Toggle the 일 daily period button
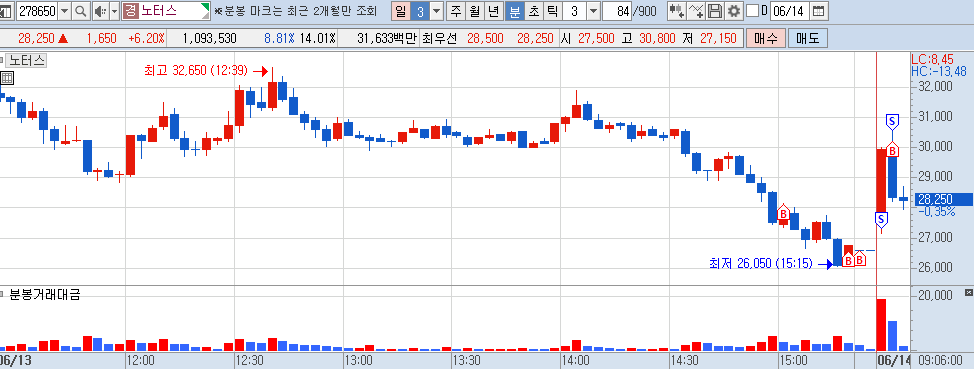This screenshot has height=369, width=974. coord(401,11)
